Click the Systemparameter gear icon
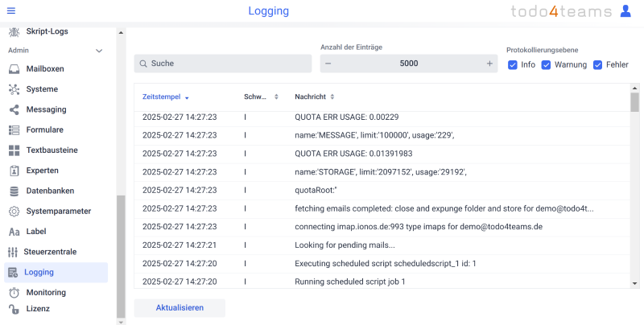This screenshot has width=644, height=325. 14,212
